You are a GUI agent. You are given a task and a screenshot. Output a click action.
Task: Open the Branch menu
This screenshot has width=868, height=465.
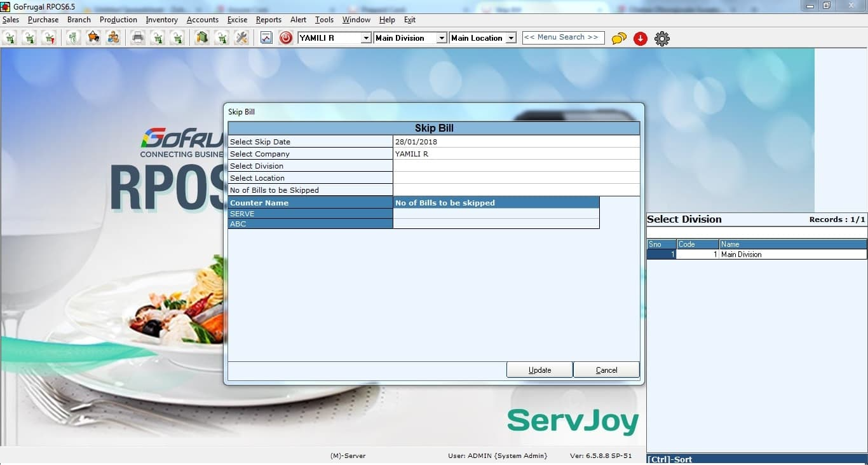(x=79, y=20)
